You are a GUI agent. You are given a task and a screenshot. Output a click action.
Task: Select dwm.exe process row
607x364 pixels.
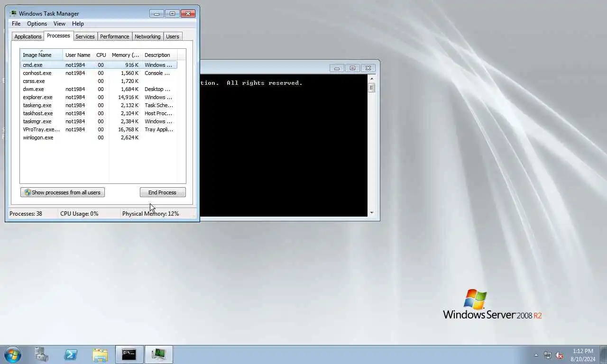(99, 89)
